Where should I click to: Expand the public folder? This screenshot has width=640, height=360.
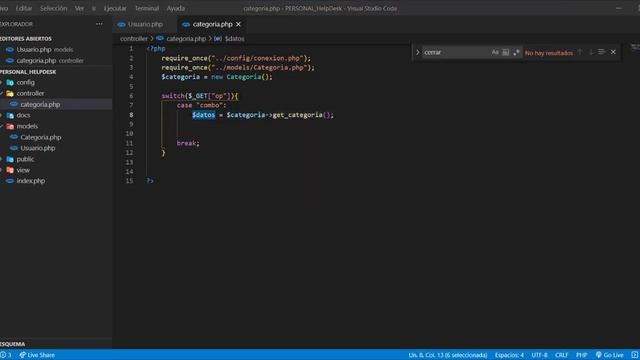pos(56,159)
